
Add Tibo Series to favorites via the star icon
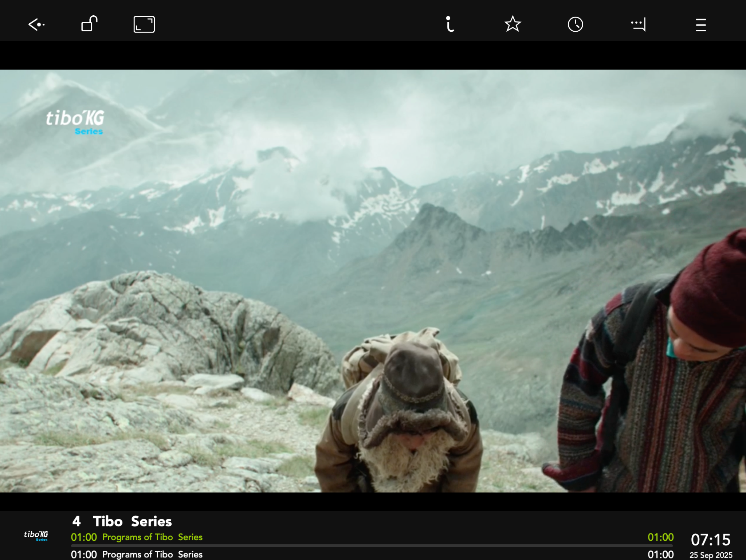513,24
